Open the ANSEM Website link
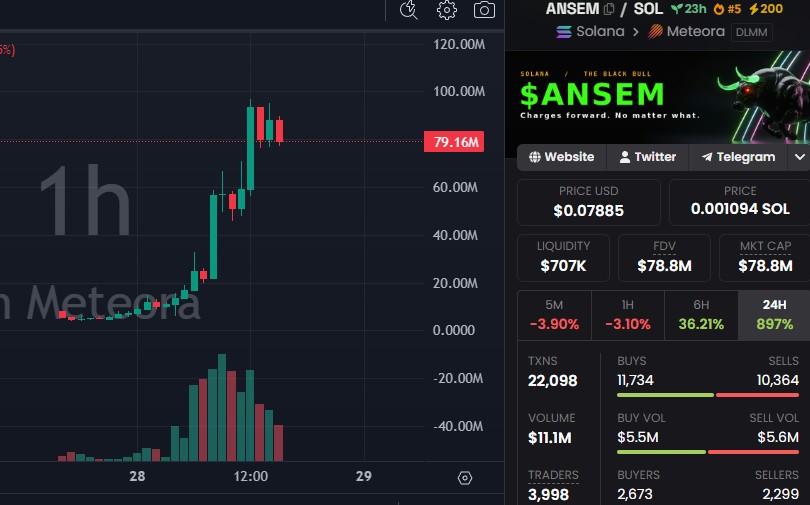The width and height of the screenshot is (810, 505). point(562,157)
